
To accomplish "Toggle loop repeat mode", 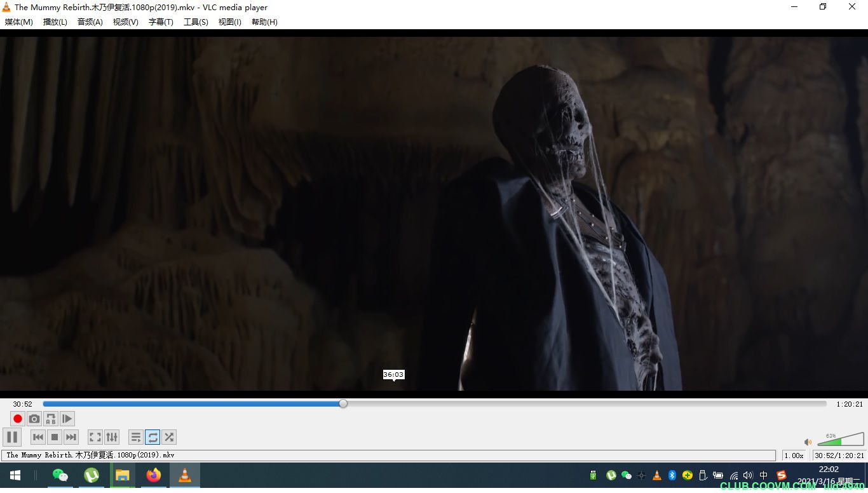I will pyautogui.click(x=153, y=437).
